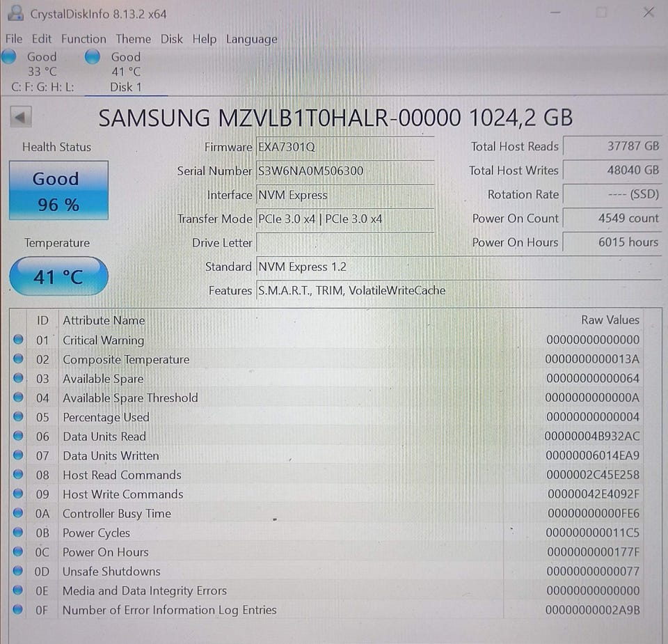Select the Available Spare row
668x644 pixels.
(326, 379)
